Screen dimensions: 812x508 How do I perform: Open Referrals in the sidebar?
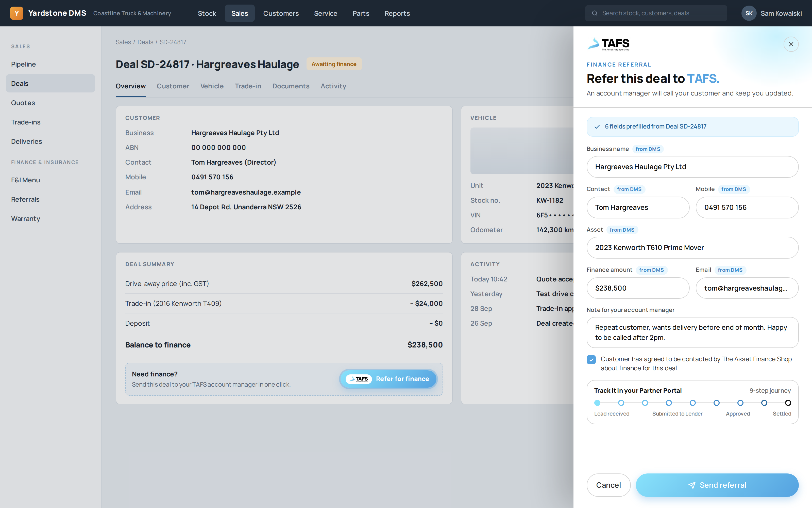(50, 199)
